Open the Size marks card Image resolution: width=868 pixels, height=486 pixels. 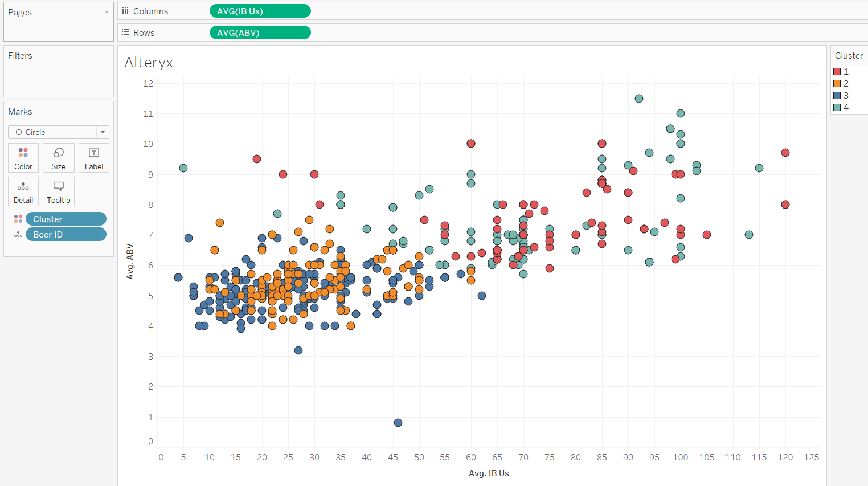58,158
